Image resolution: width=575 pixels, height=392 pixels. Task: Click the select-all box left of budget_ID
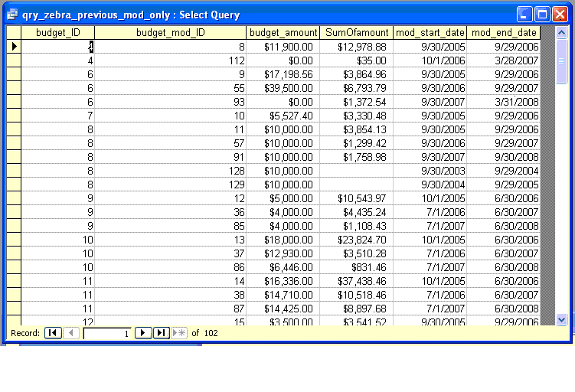pyautogui.click(x=14, y=33)
